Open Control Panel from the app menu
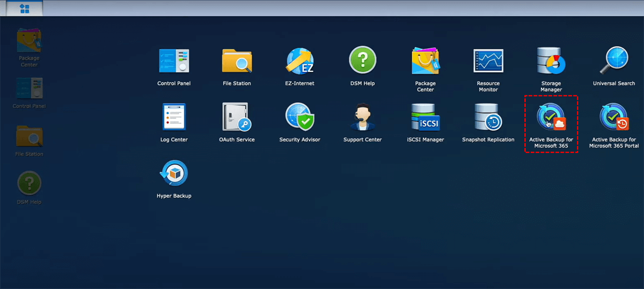This screenshot has width=644, height=289. click(174, 61)
